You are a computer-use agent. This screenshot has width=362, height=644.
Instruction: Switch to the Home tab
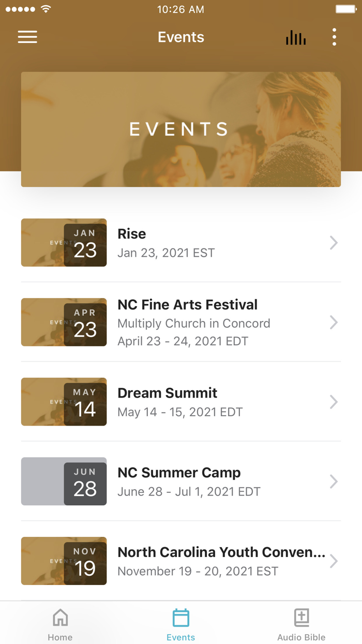coord(60,622)
